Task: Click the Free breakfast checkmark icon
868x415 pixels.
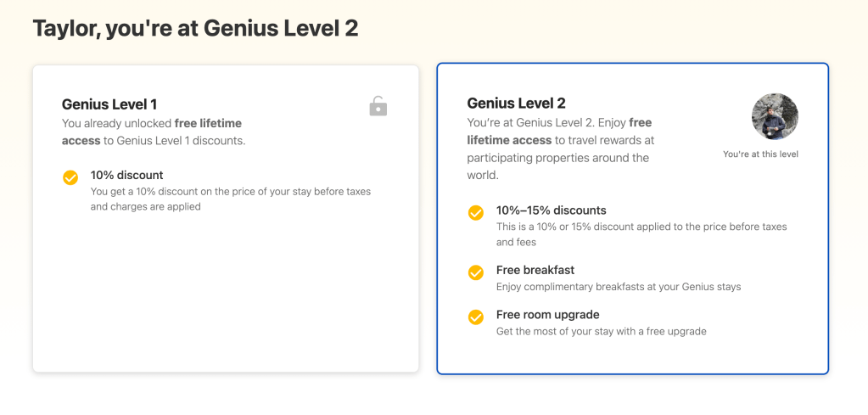Action: click(476, 272)
